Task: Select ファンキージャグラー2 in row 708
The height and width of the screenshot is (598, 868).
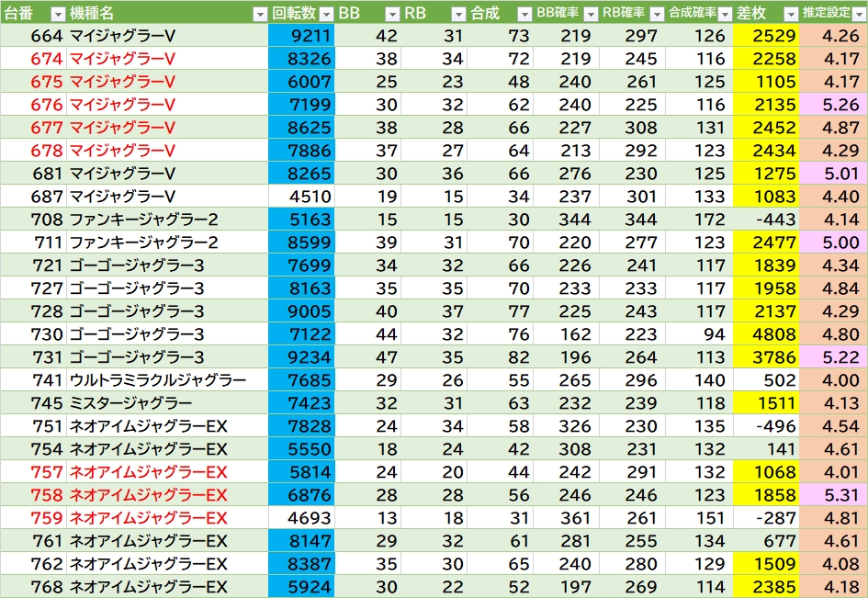Action: pyautogui.click(x=168, y=220)
